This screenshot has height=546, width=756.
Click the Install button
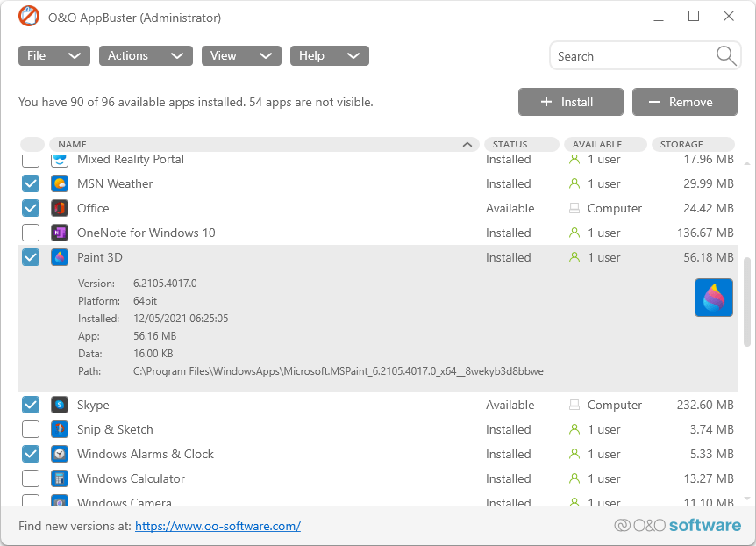coord(571,102)
